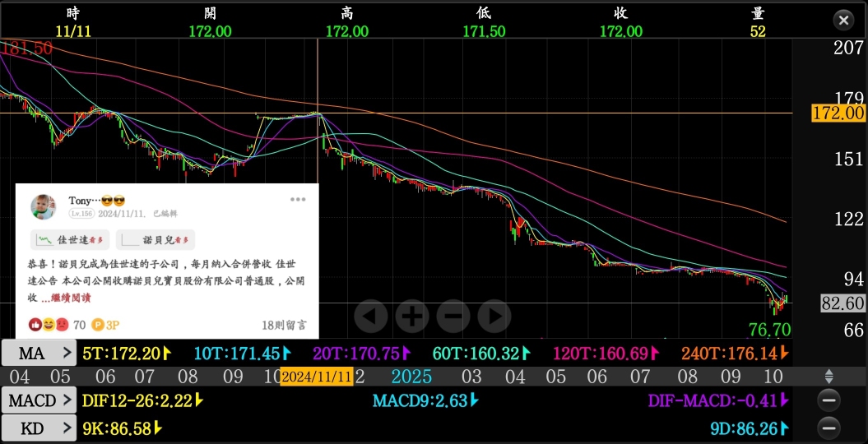Open the MA indicator selector
Viewport: 868px width, 444px height.
39,354
